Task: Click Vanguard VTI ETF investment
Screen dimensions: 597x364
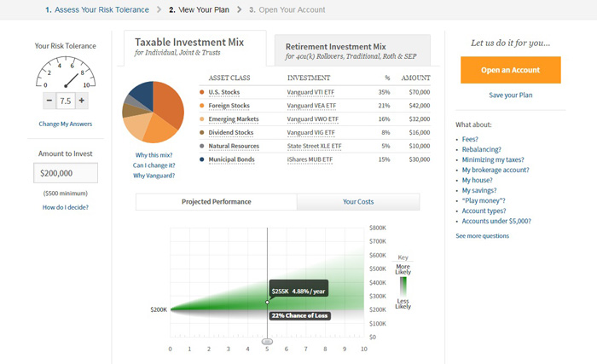Action: tap(310, 92)
